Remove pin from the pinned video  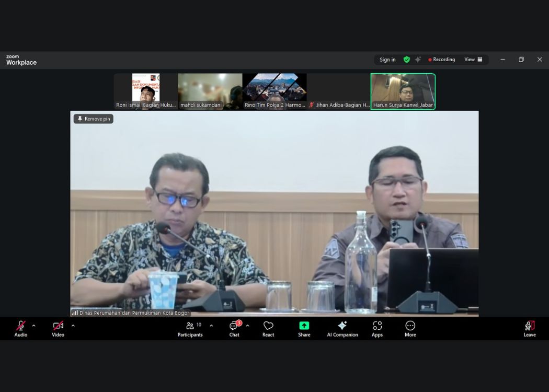click(x=94, y=119)
